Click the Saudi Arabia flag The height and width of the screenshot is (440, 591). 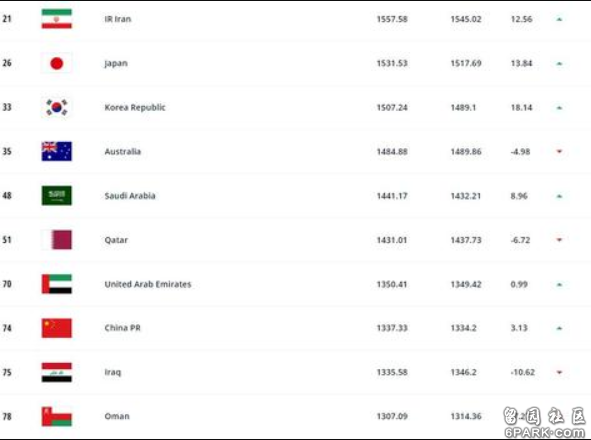[57, 195]
